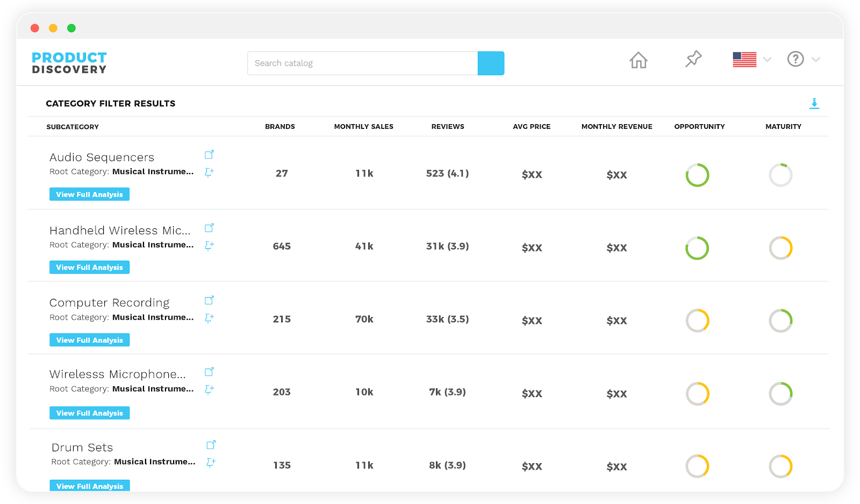This screenshot has height=504, width=860.
Task: Click Audio Sequencers opportunity gauge ring
Action: point(697,175)
